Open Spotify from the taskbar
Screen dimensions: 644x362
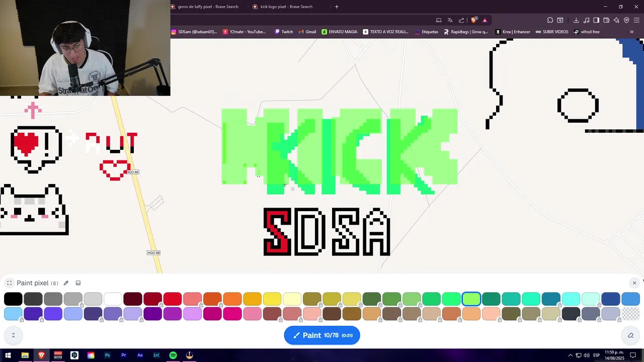pyautogui.click(x=173, y=355)
